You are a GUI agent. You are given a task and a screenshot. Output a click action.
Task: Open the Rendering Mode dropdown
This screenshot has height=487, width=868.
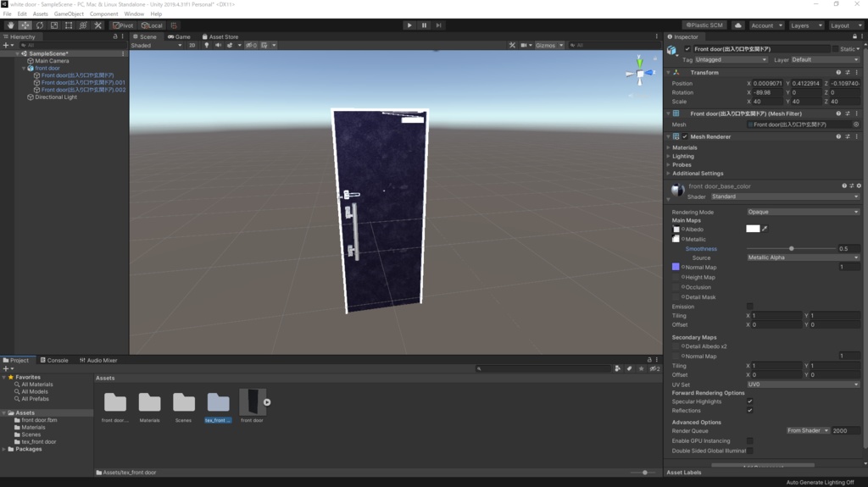click(804, 212)
